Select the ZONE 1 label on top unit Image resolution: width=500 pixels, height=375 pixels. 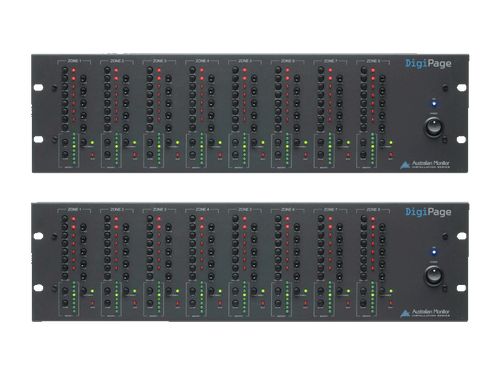pos(74,61)
